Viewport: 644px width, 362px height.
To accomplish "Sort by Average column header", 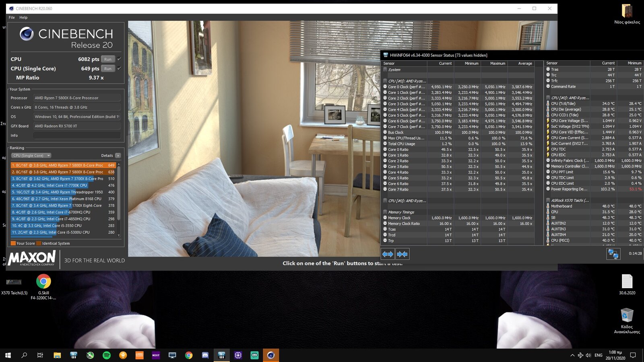I will coord(521,64).
